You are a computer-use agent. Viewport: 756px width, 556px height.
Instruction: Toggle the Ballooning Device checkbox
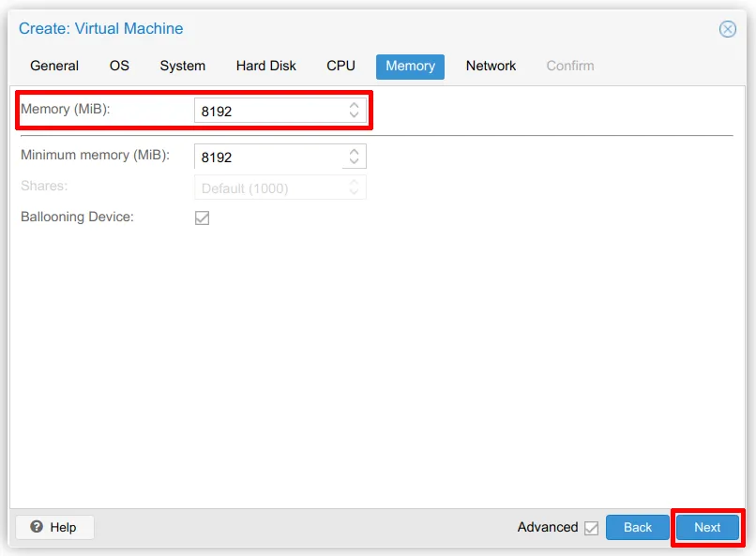202,218
